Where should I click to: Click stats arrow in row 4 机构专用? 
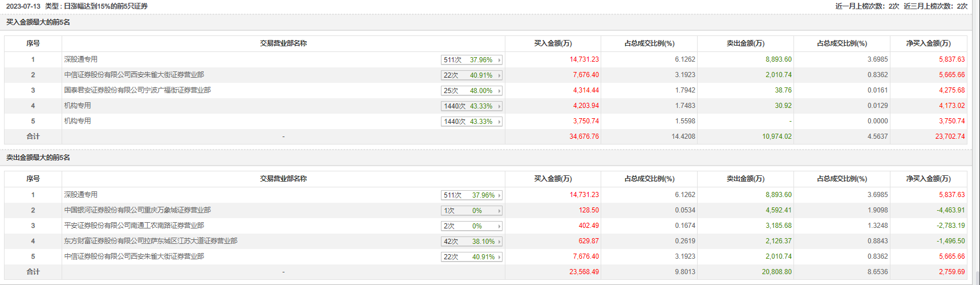click(x=499, y=106)
